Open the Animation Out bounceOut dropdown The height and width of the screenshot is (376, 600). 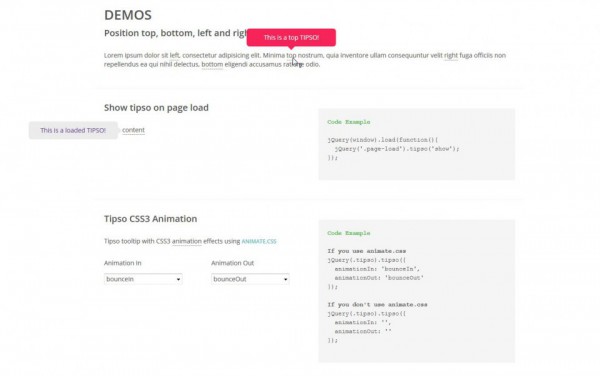(250, 279)
